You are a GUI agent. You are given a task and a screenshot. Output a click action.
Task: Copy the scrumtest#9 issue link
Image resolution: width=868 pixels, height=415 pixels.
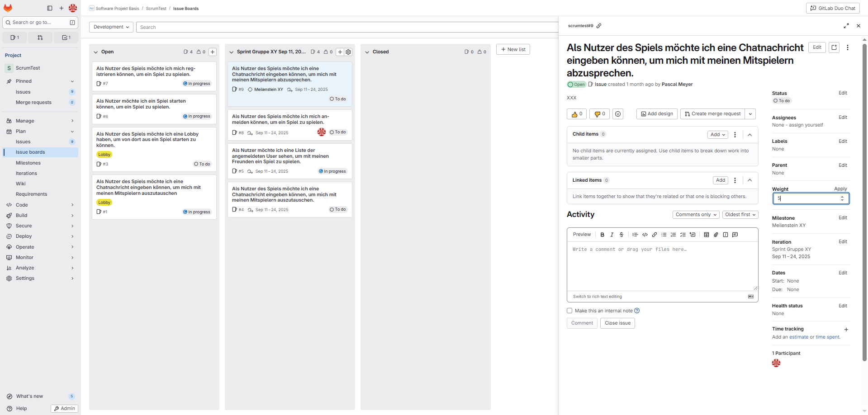(599, 26)
